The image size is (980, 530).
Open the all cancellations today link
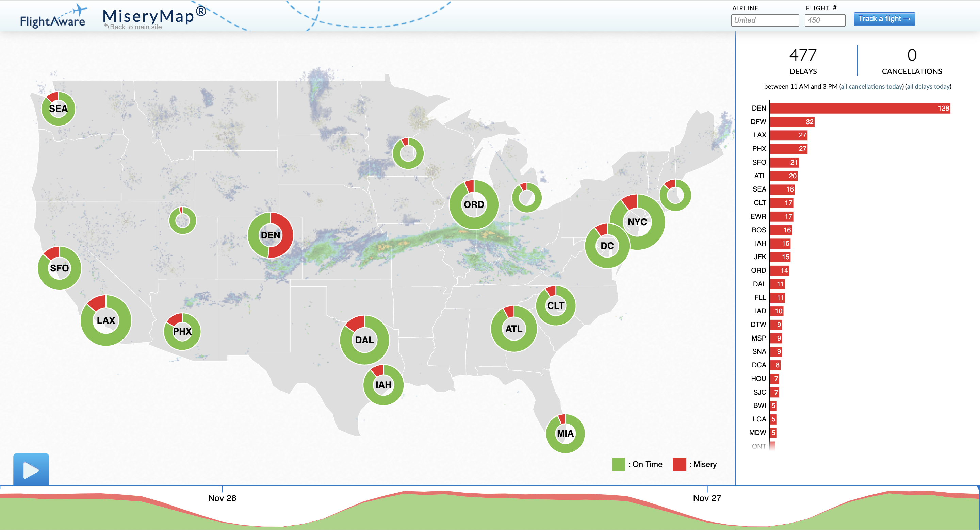pos(871,87)
